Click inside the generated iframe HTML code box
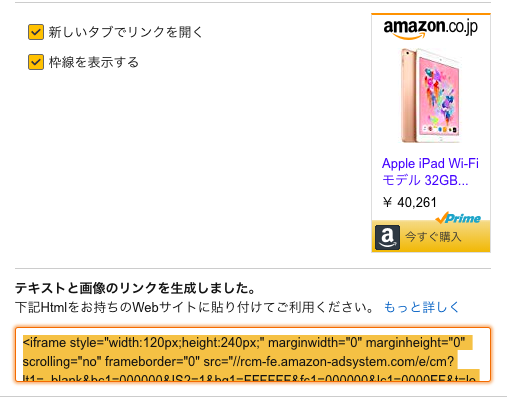 click(x=253, y=355)
